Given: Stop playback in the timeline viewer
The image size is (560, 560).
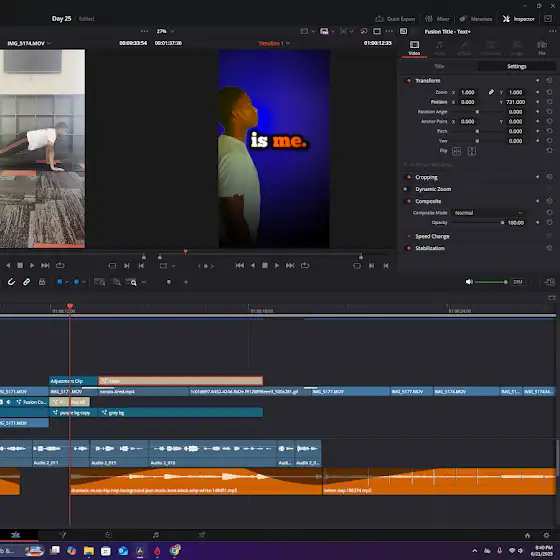Looking at the screenshot, I should click(265, 265).
